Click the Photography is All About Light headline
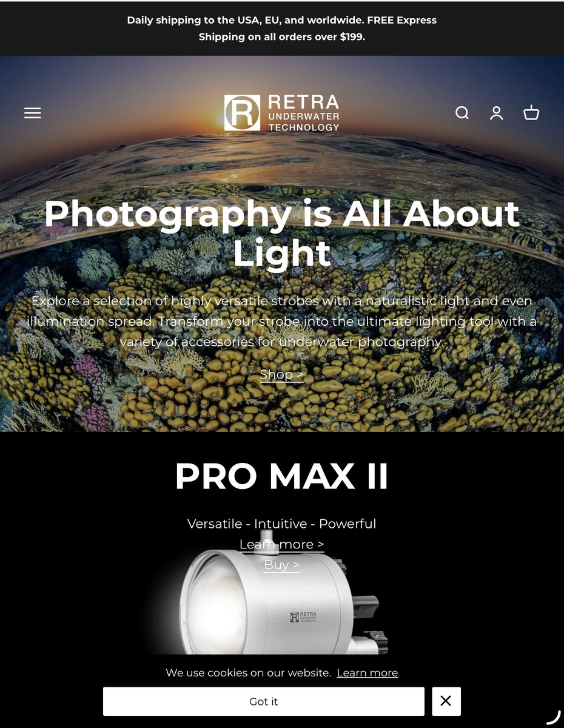The height and width of the screenshot is (728, 564). pyautogui.click(x=282, y=233)
